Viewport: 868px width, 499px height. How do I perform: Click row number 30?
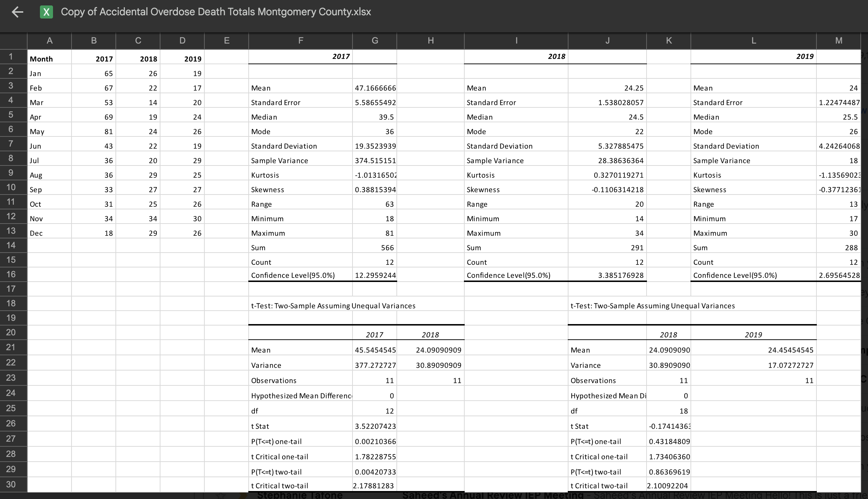11,484
